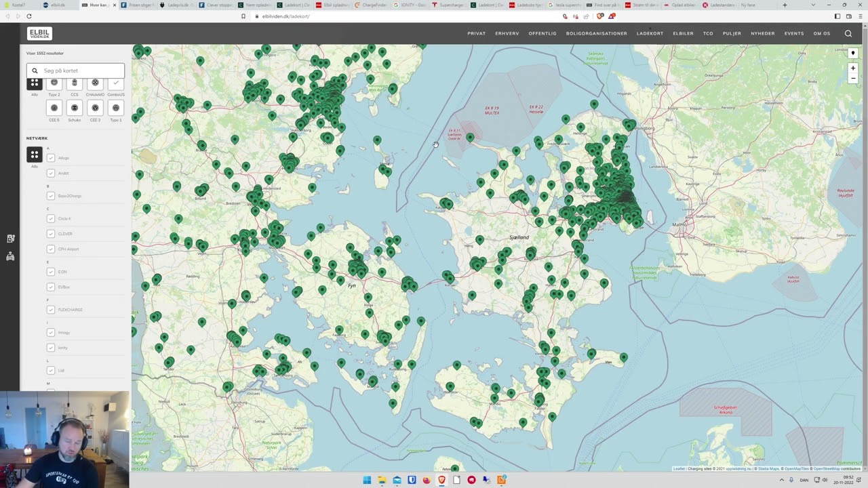Toggle browser sidebar panel icon
The height and width of the screenshot is (488, 868).
click(x=837, y=16)
